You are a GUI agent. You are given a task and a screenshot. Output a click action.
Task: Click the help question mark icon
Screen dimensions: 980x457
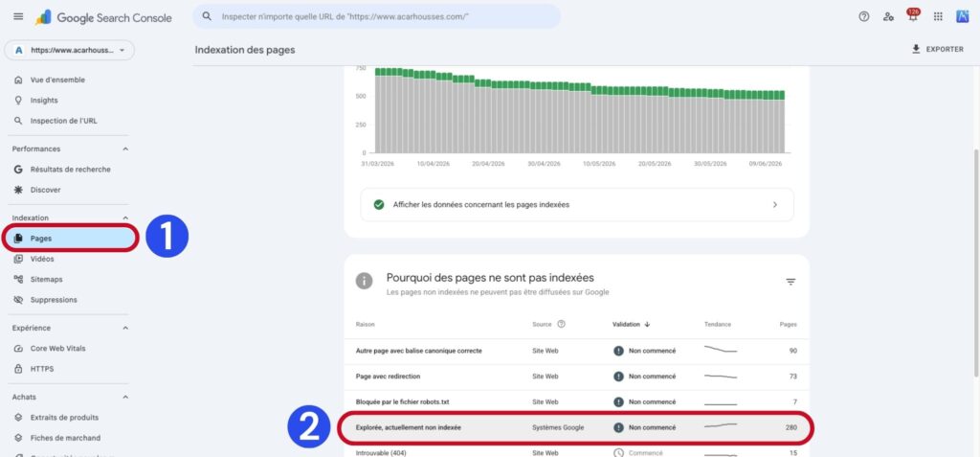point(864,17)
